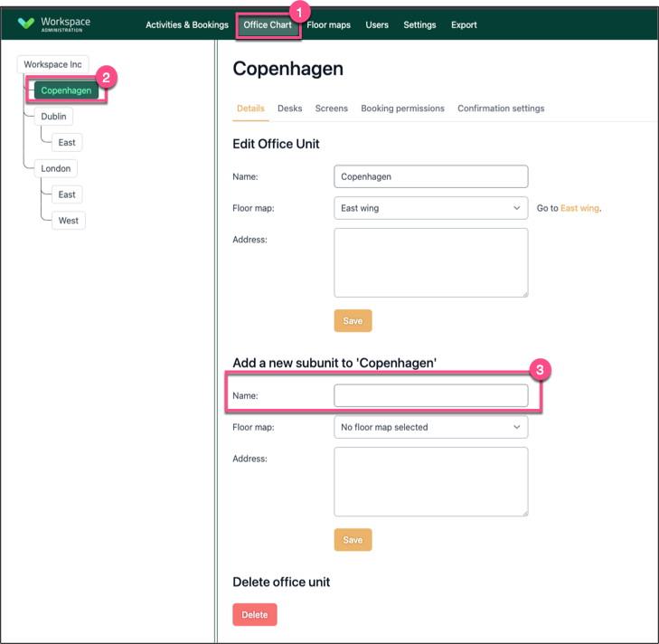
Task: Switch to the Screens tab
Action: 331,109
